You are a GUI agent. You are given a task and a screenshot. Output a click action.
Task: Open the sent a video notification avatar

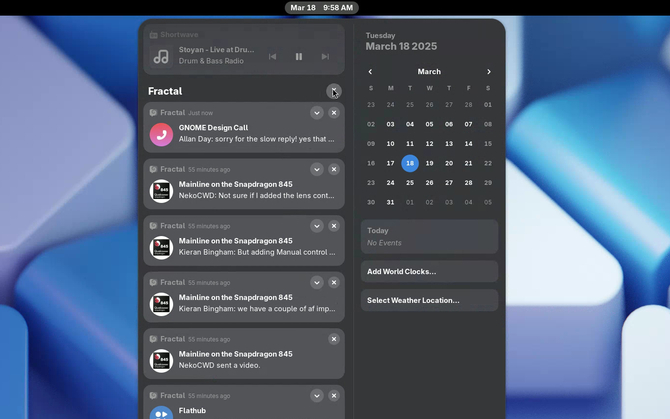click(161, 361)
